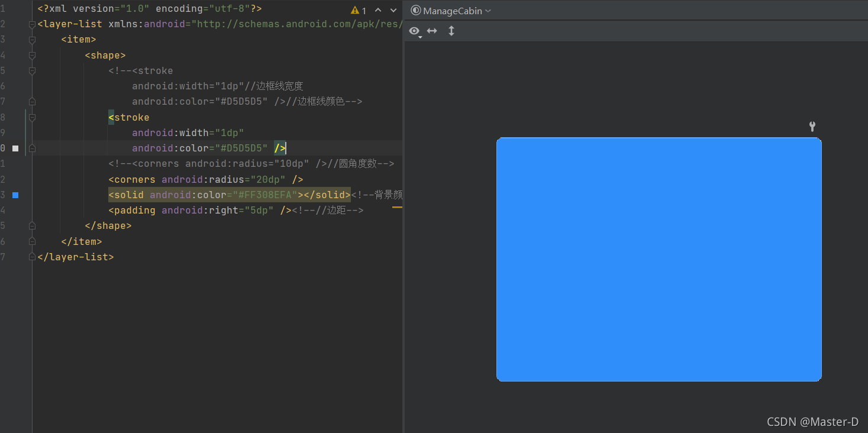Collapse the shape element fold region
The width and height of the screenshot is (868, 433).
(32, 55)
